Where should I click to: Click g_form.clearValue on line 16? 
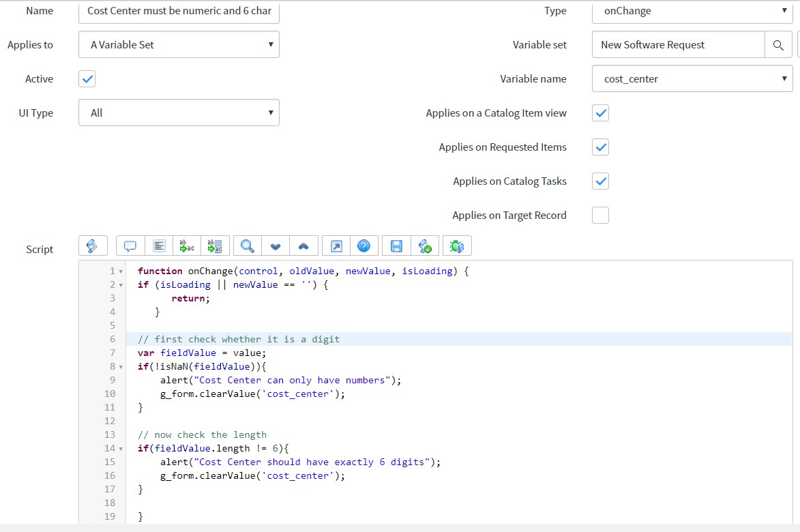[252, 475]
